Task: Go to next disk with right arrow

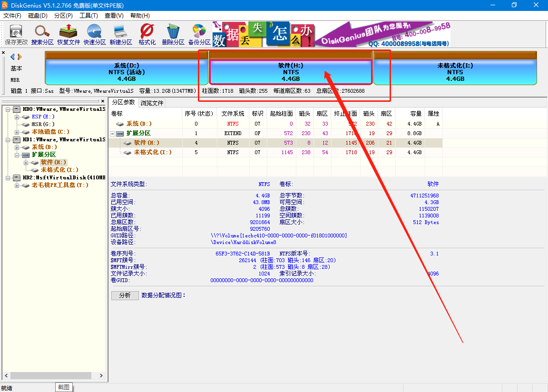Action: pos(20,57)
